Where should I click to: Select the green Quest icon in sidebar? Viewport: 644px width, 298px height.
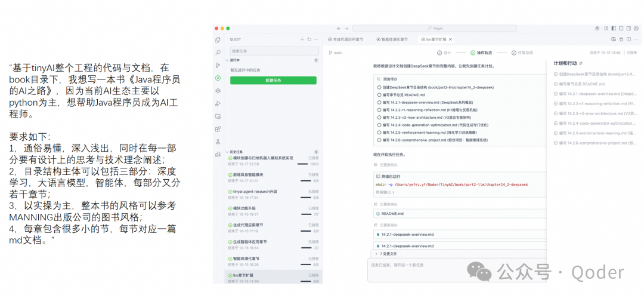(218, 78)
